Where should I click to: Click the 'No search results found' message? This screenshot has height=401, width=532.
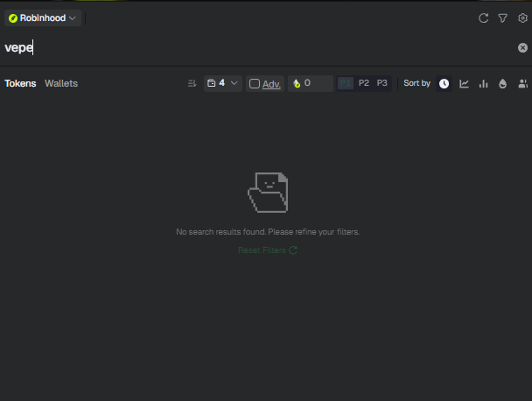tap(268, 232)
